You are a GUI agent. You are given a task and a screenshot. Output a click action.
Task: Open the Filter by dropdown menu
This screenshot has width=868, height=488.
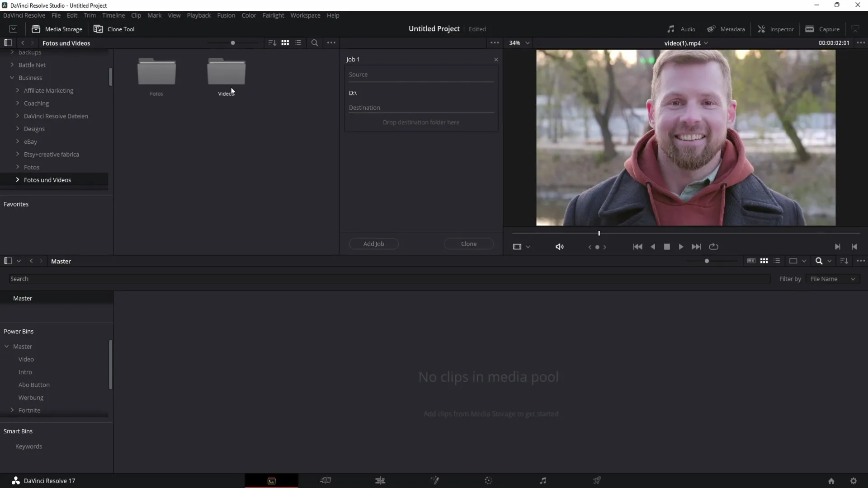point(833,279)
